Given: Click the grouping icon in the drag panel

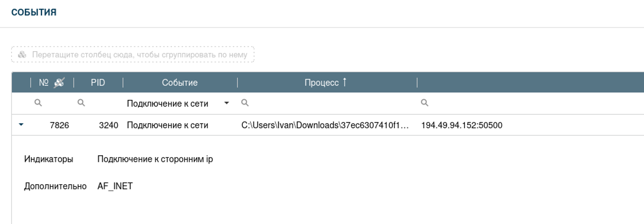Looking at the screenshot, I should 21,55.
